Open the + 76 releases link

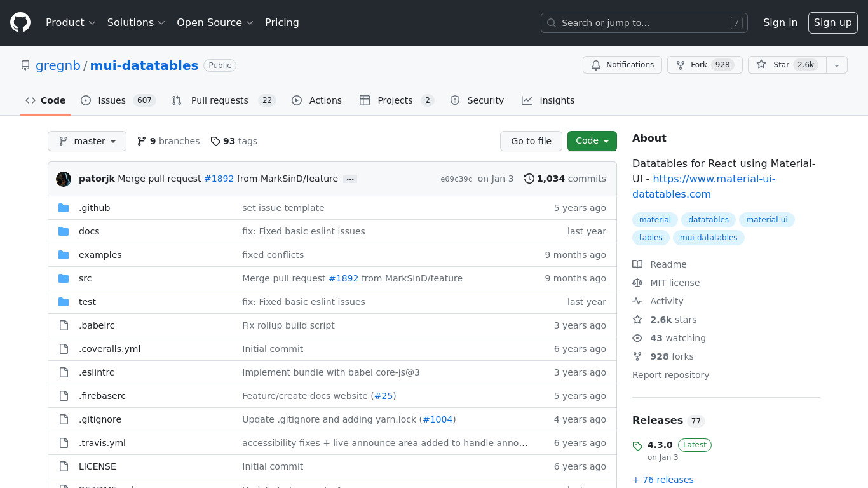click(x=663, y=480)
